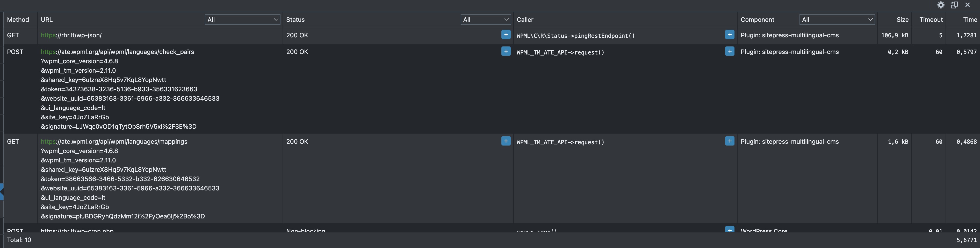Click the blue panel resize handle at left edge

click(x=2, y=192)
